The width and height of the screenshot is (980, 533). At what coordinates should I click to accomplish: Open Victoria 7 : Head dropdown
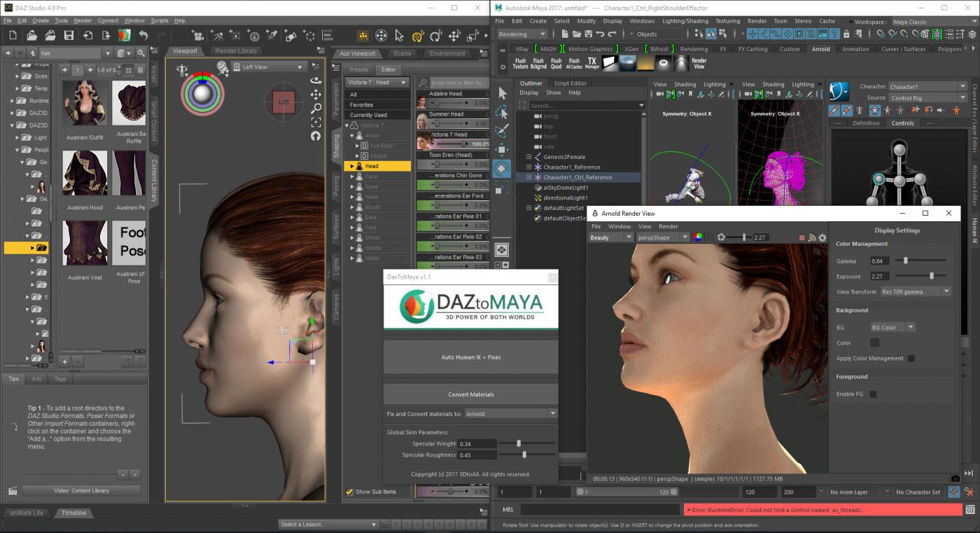[377, 83]
